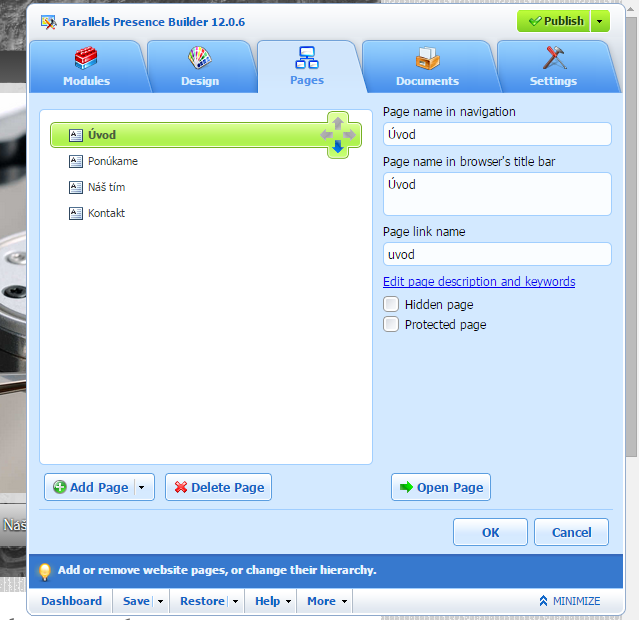639x620 pixels.
Task: Click the Pages sitemap icon
Action: tap(307, 57)
